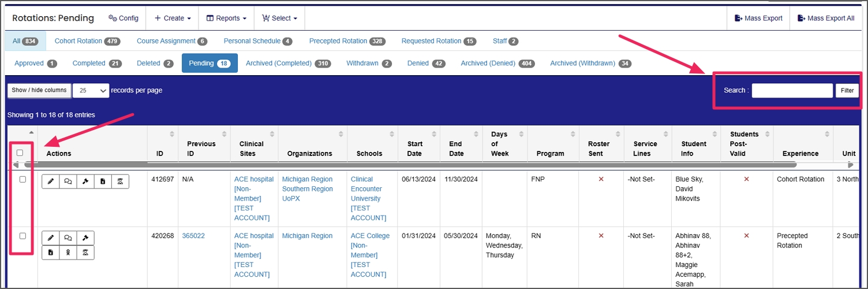Open the Reports dropdown menu
The height and width of the screenshot is (289, 868).
pos(226,18)
